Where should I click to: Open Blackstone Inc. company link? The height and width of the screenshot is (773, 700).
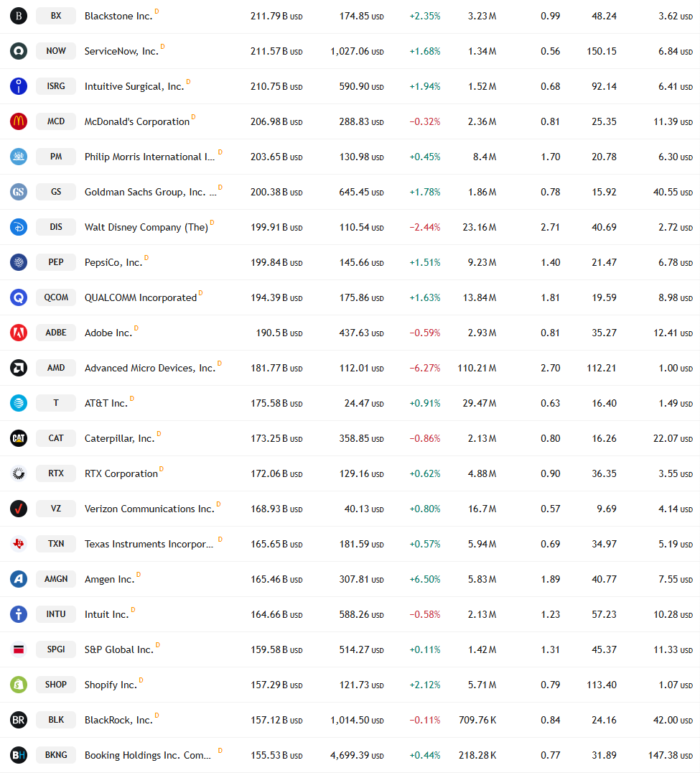pyautogui.click(x=118, y=17)
